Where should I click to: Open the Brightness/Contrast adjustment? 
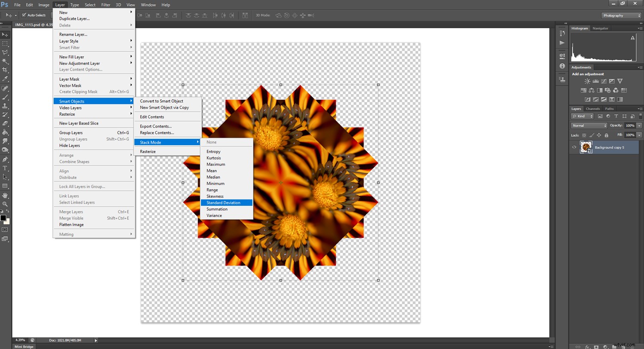coord(587,81)
